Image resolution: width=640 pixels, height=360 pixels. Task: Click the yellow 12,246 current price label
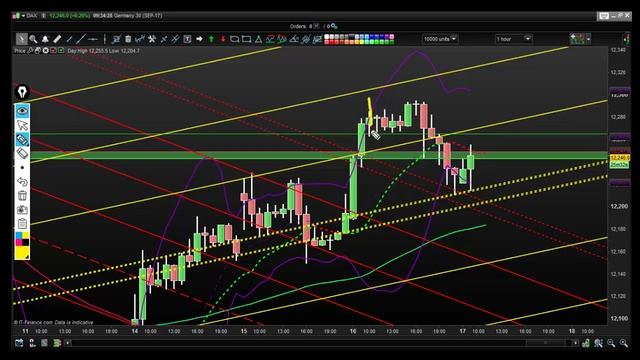(x=620, y=158)
